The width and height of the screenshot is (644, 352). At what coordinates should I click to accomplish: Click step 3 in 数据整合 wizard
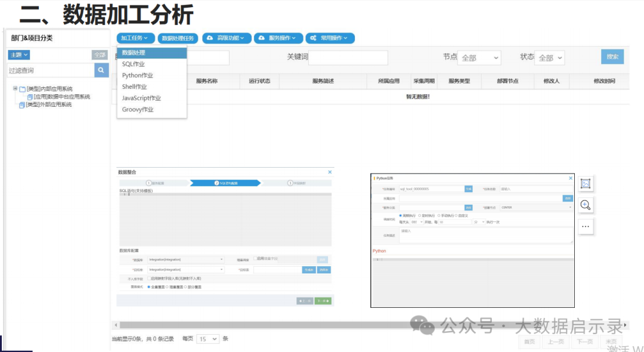click(x=296, y=183)
